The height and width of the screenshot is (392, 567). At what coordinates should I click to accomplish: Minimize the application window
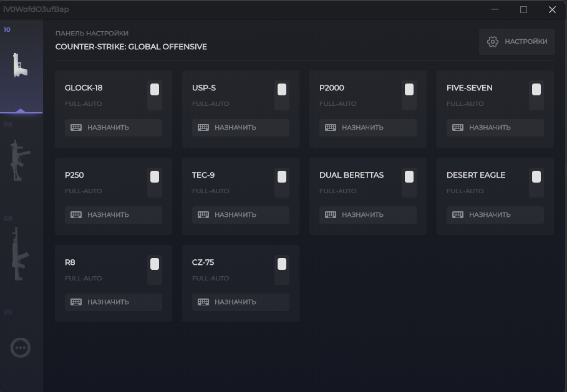click(x=495, y=9)
